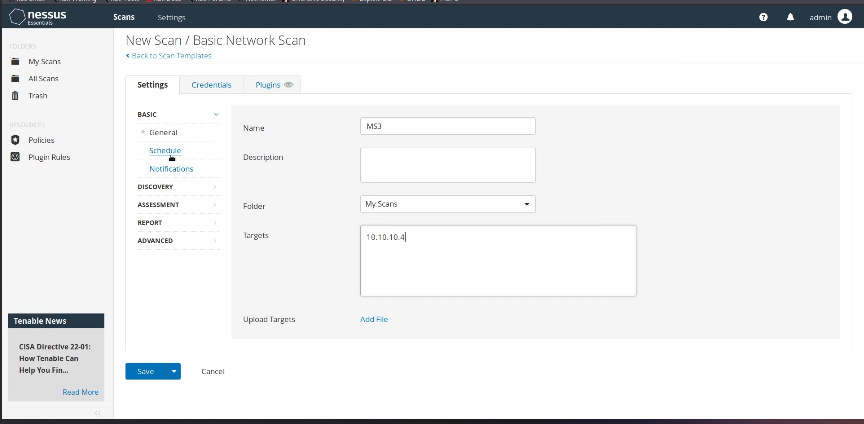Open the Folder dropdown showing My Scans
The width and height of the screenshot is (864, 424).
(x=447, y=204)
